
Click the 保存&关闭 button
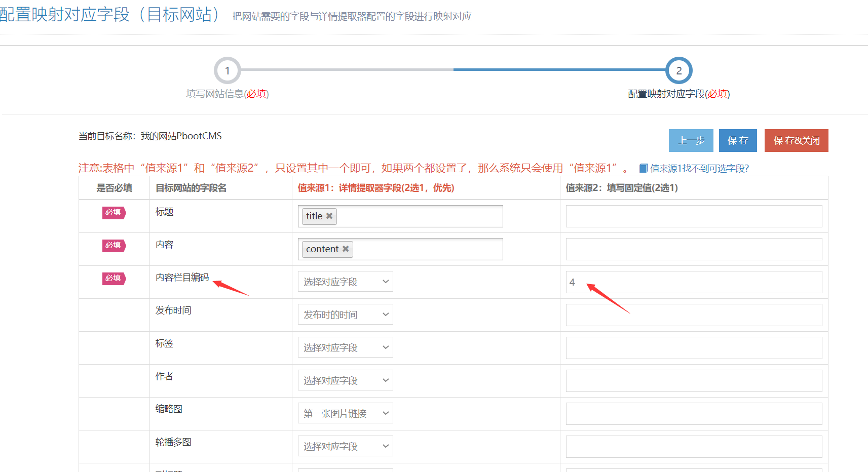796,140
